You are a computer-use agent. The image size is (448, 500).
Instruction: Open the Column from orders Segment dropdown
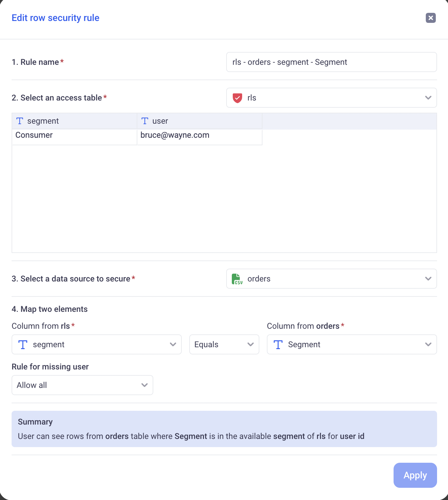pyautogui.click(x=352, y=344)
